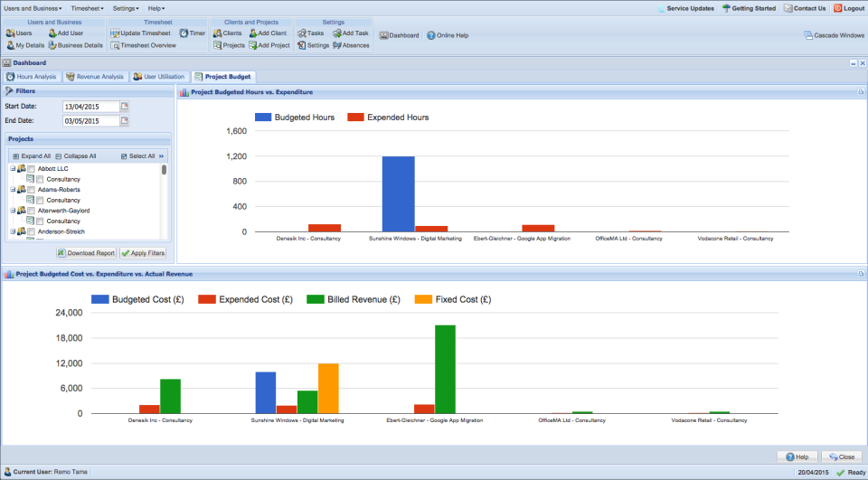Open Getting Started guide
Image resolution: width=868 pixels, height=480 pixels.
click(x=749, y=8)
